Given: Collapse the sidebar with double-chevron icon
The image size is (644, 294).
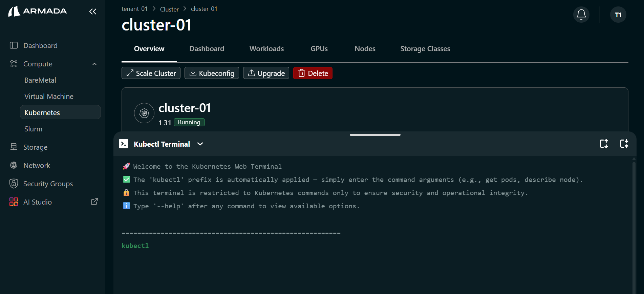Looking at the screenshot, I should [x=93, y=12].
